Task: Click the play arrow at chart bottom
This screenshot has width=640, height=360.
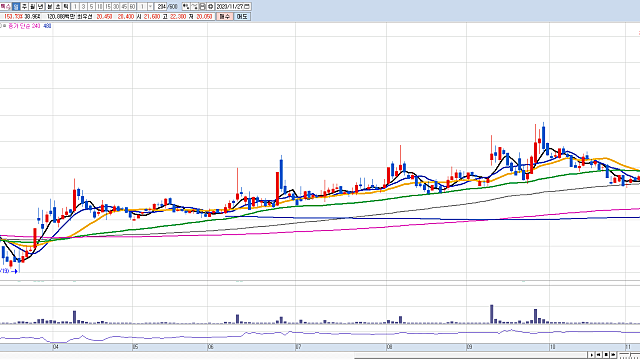Action: [x=591, y=355]
